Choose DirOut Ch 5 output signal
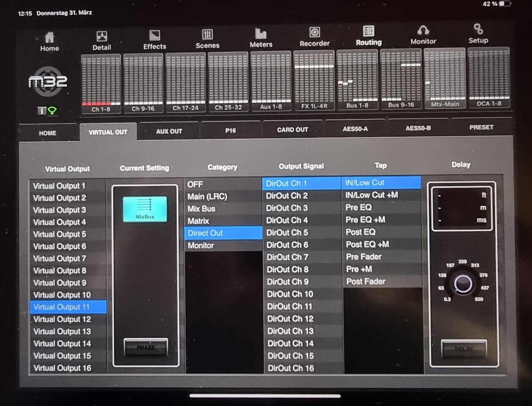This screenshot has width=532, height=406. 287,233
